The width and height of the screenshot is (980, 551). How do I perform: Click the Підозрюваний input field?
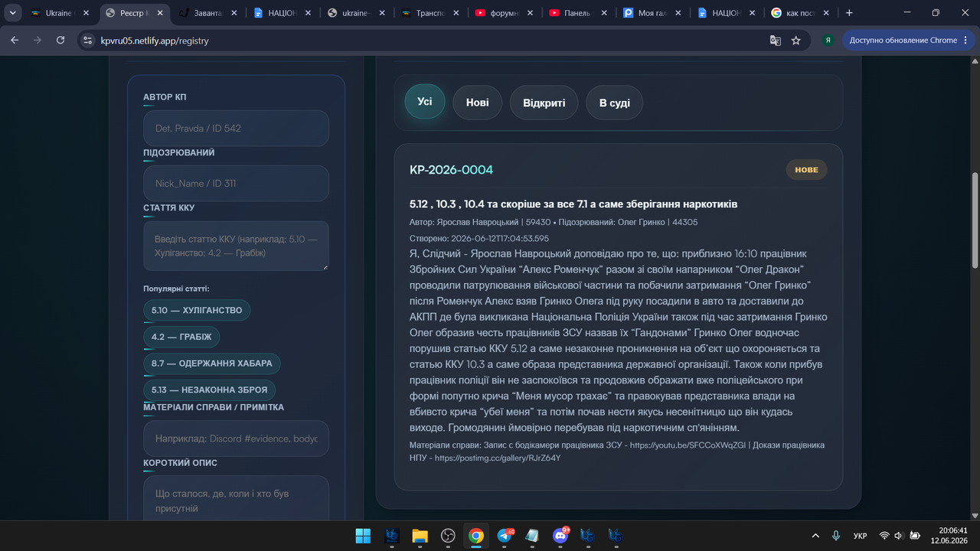(236, 184)
